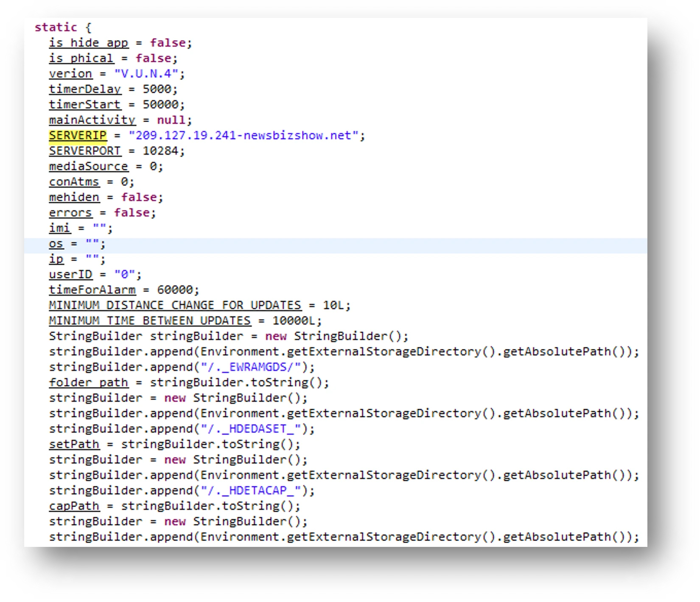The width and height of the screenshot is (700, 602).
Task: Click the mehiden field name
Action: [x=74, y=198]
